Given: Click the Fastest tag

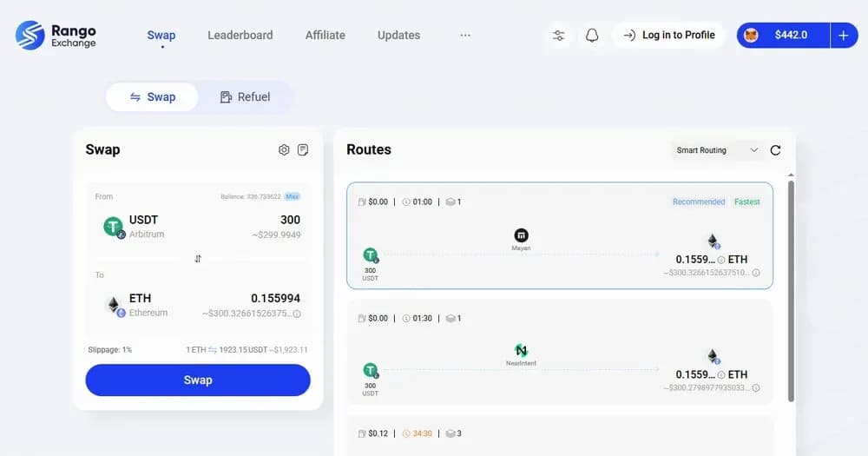Looking at the screenshot, I should tap(746, 202).
